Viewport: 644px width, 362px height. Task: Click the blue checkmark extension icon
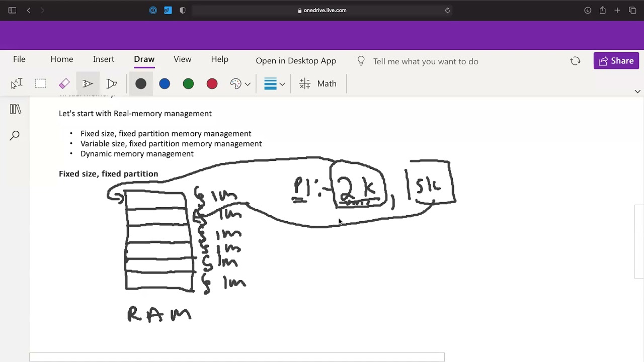168,10
